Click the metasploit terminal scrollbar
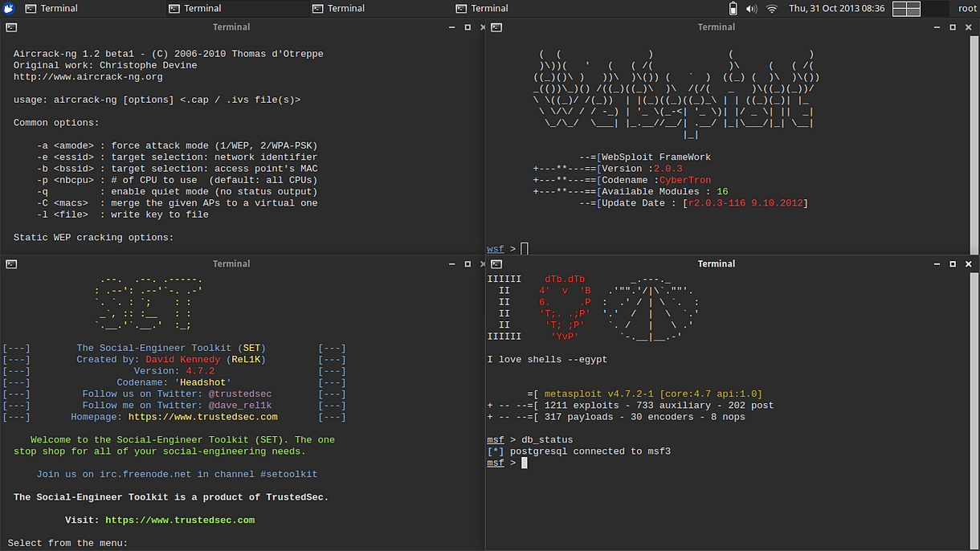Viewport: 980px width, 551px height. pyautogui.click(x=975, y=411)
